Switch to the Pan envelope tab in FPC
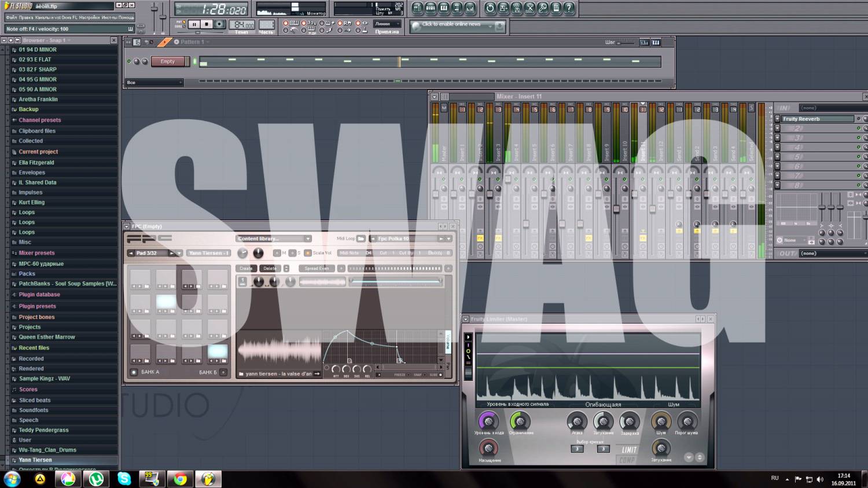Image resolution: width=868 pixels, height=488 pixels. [448, 366]
